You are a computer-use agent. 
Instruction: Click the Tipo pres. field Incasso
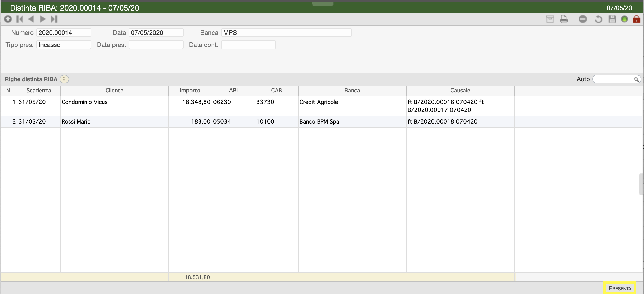pos(64,45)
